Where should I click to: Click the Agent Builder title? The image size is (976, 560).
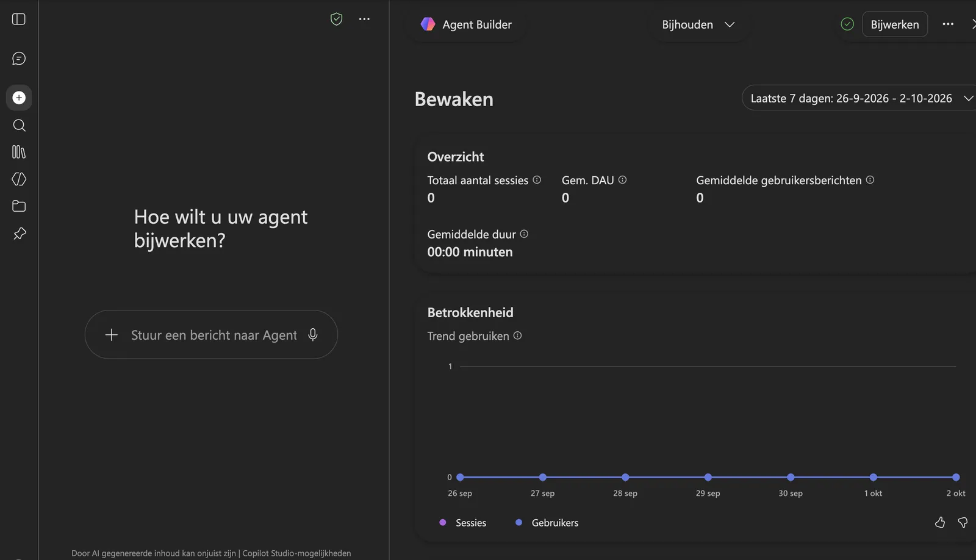[x=477, y=24]
